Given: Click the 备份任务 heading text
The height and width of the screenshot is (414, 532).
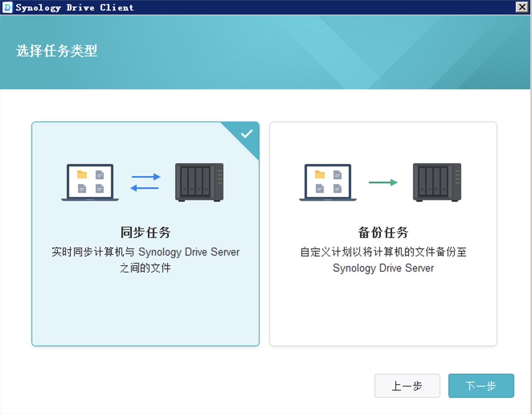Looking at the screenshot, I should [x=383, y=232].
